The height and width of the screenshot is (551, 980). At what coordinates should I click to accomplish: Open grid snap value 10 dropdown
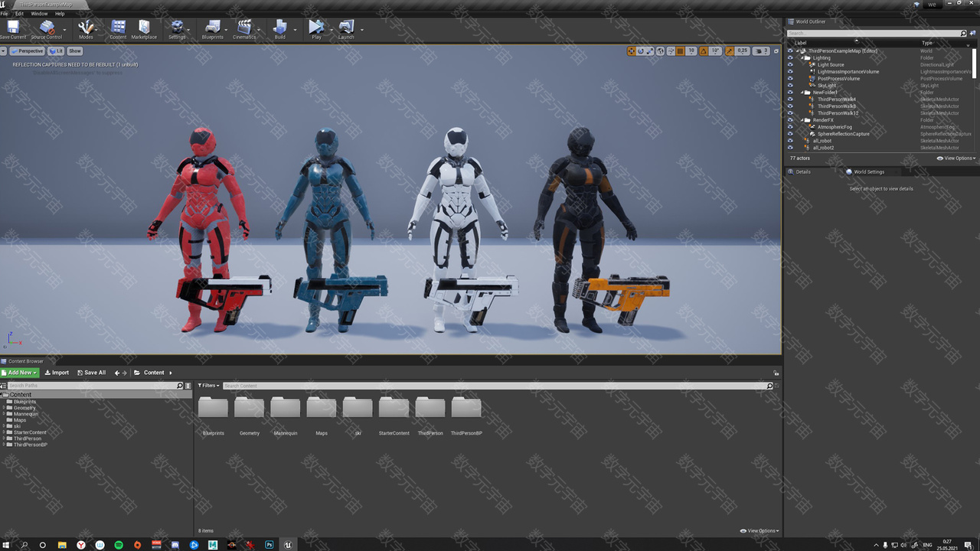click(x=691, y=51)
